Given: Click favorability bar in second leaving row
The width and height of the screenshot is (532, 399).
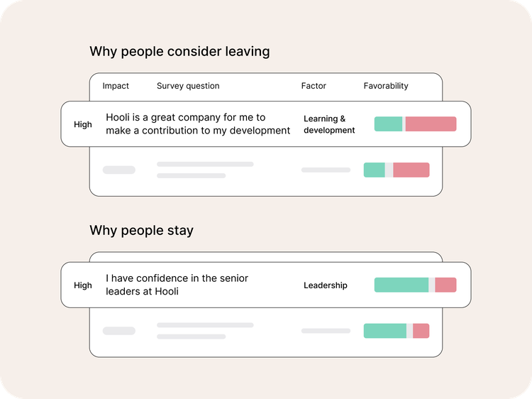Looking at the screenshot, I should click(x=397, y=170).
